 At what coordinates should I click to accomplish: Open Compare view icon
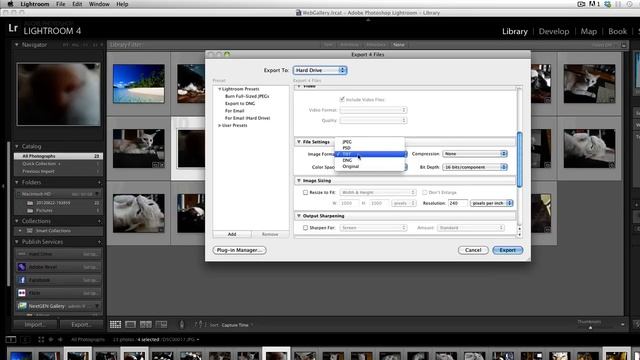click(146, 324)
